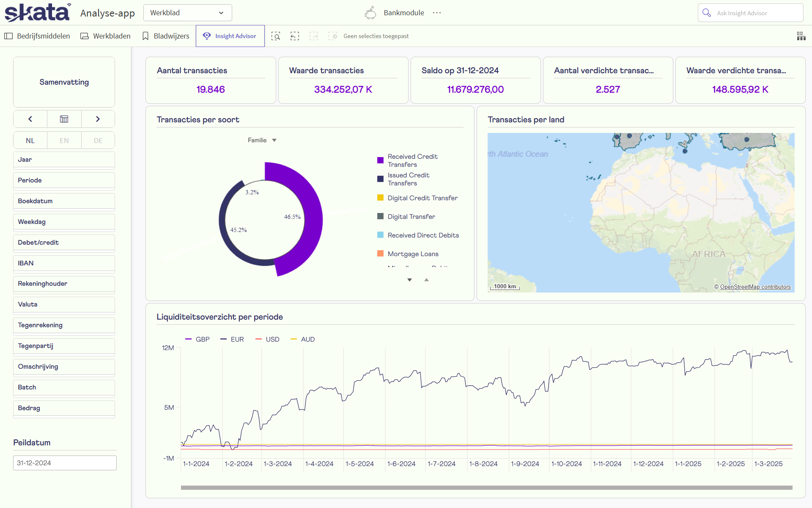Open the three-dot more options menu
The image size is (812, 508).
pos(437,13)
